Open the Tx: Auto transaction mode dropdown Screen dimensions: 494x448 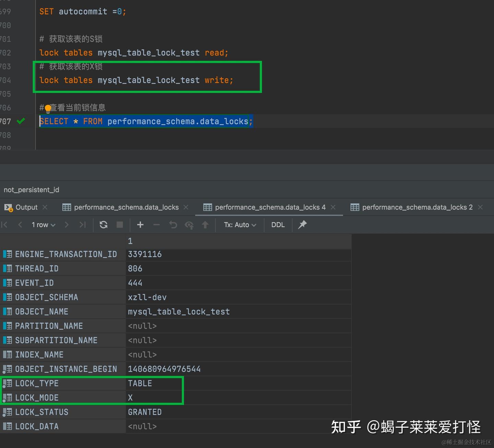point(239,225)
